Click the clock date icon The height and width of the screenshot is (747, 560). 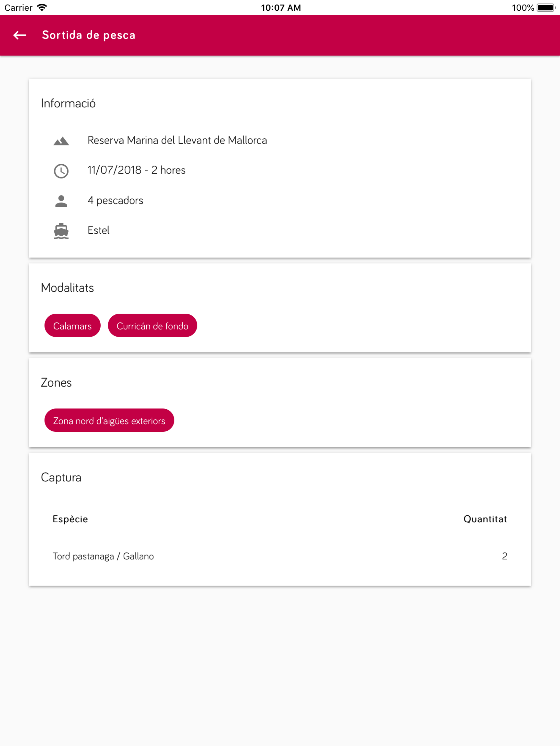[61, 171]
